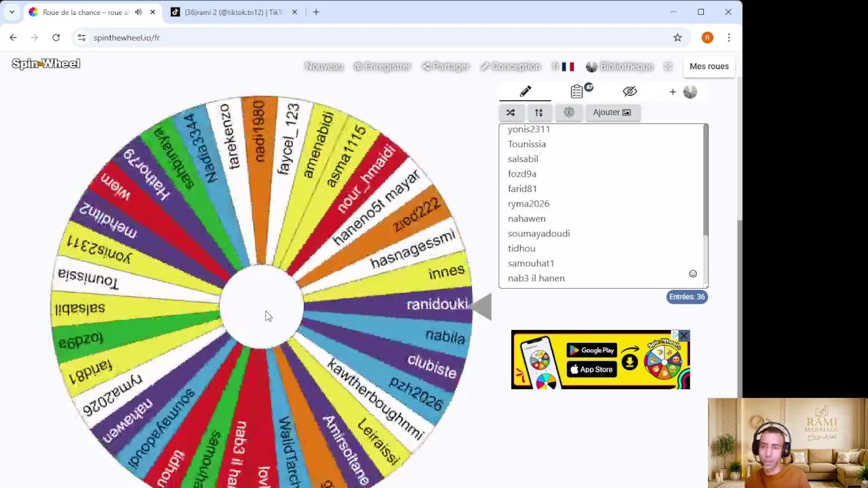Select entry samouhat1 in list

click(x=531, y=263)
